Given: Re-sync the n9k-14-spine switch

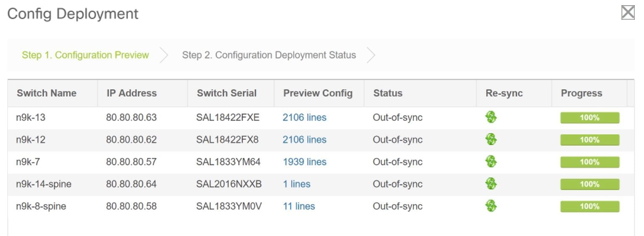Looking at the screenshot, I should (x=491, y=184).
